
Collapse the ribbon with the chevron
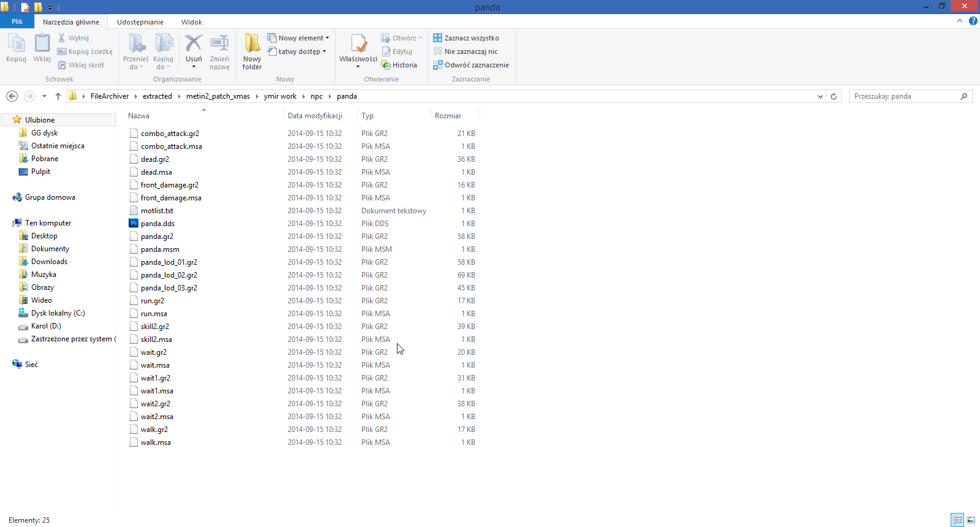960,21
